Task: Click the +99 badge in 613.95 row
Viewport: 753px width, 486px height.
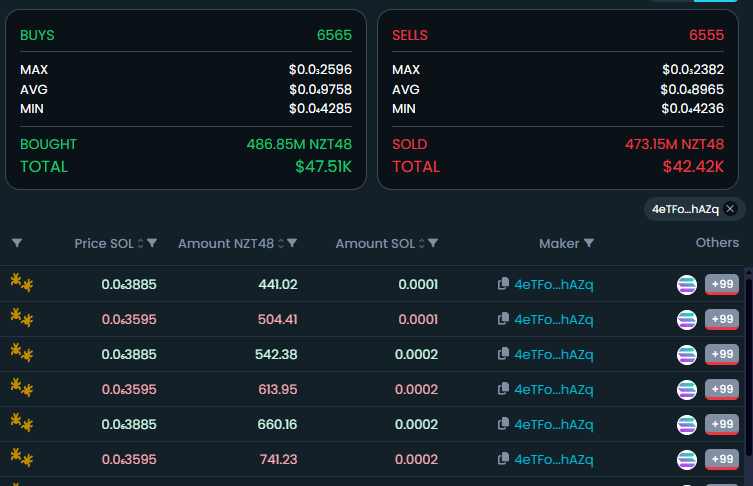Action: click(722, 389)
